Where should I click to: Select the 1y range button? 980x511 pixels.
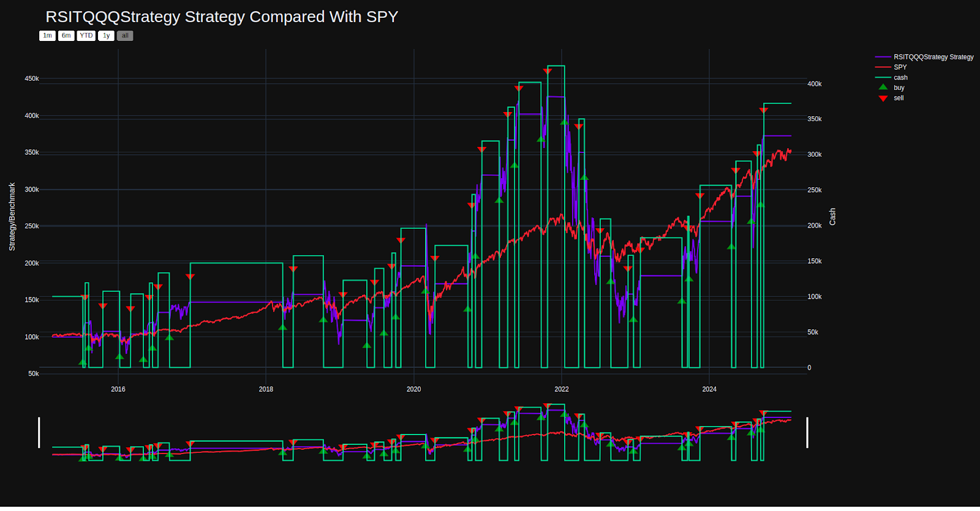coord(106,35)
